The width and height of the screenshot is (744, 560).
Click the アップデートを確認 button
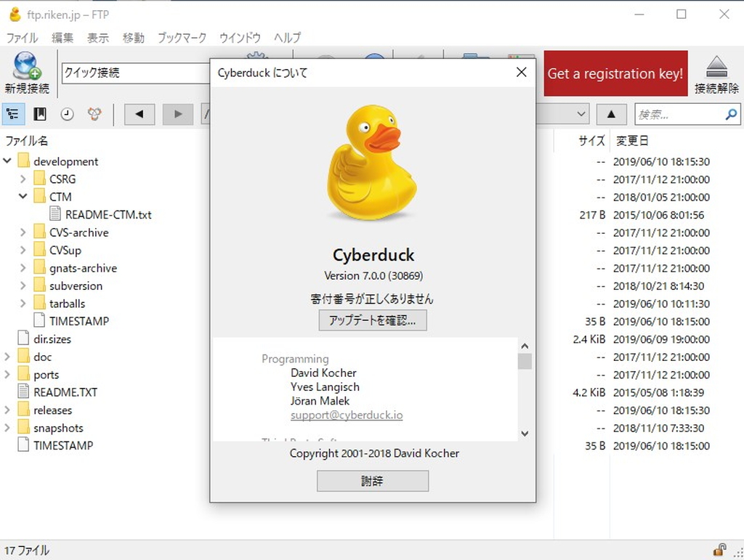[372, 320]
